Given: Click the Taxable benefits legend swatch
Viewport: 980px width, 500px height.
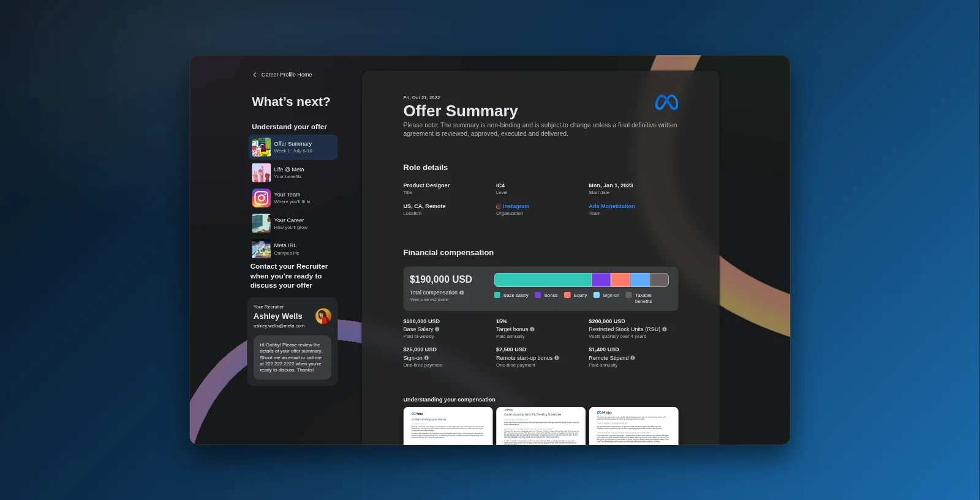Looking at the screenshot, I should tap(628, 295).
